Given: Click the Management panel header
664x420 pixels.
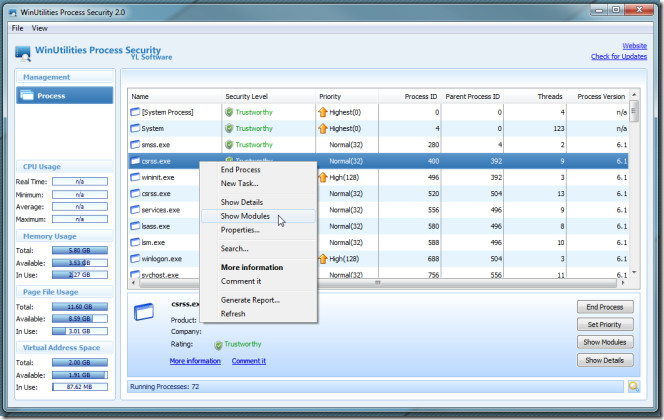Looking at the screenshot, I should pyautogui.click(x=65, y=77).
